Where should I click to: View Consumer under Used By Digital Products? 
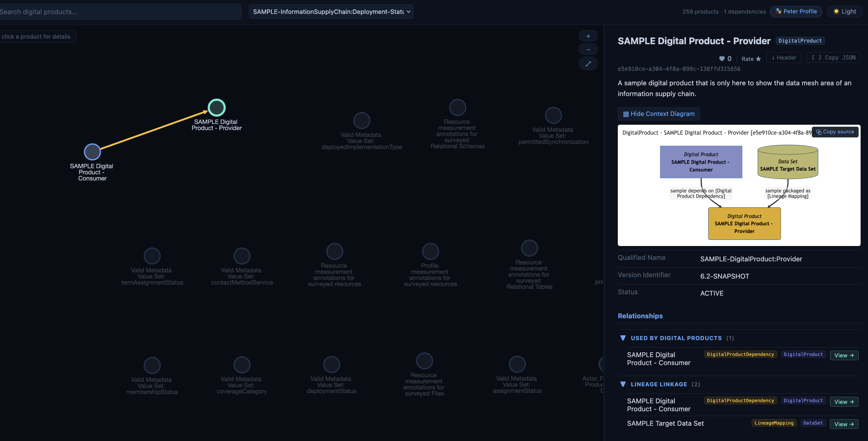(x=844, y=355)
